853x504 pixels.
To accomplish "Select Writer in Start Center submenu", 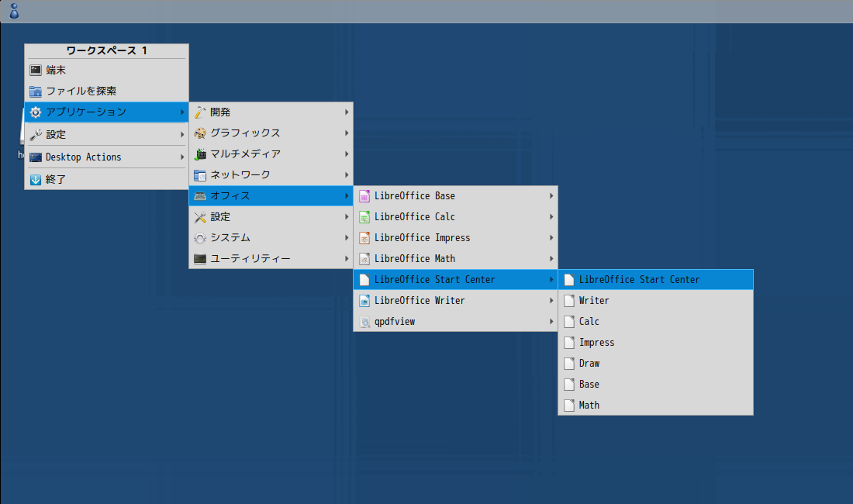I will coord(655,301).
